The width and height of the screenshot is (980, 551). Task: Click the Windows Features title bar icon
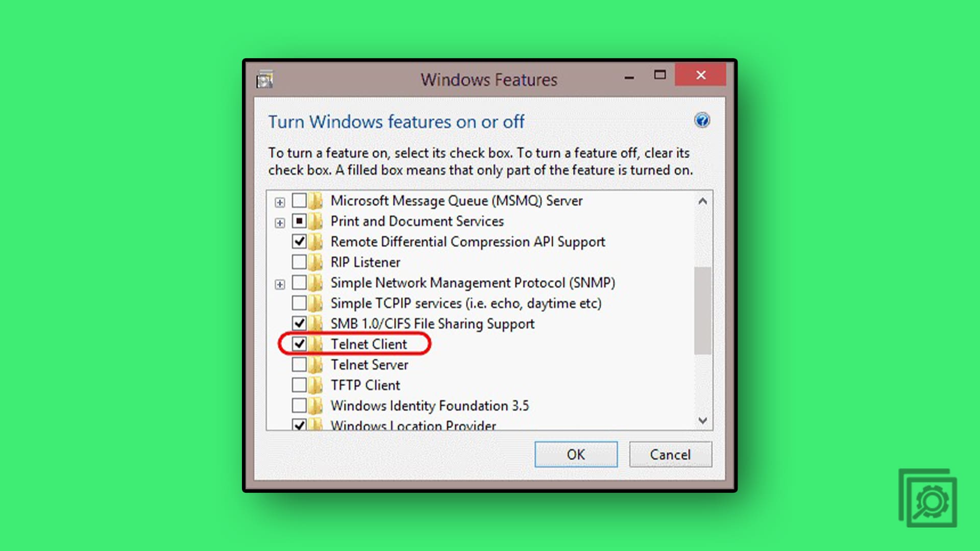pos(265,80)
